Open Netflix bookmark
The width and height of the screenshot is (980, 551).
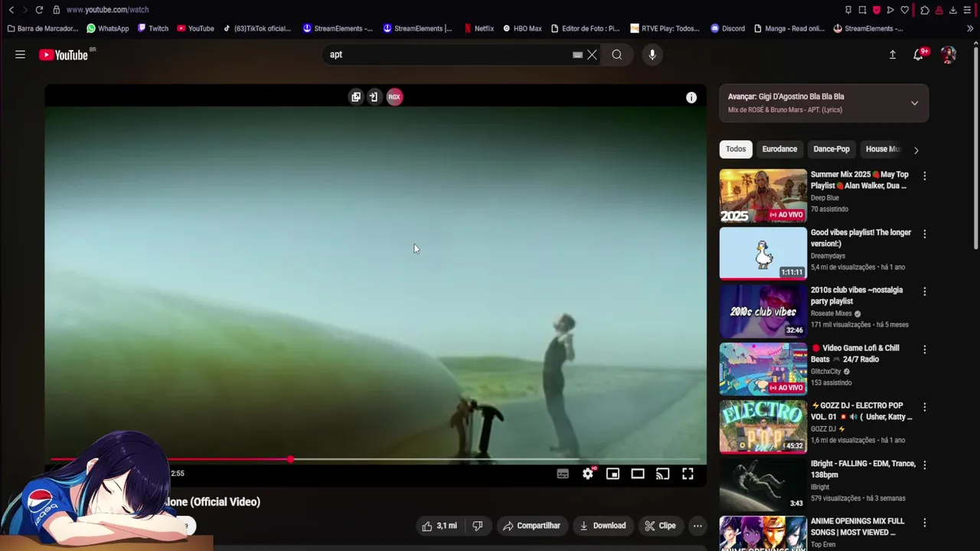tap(479, 28)
